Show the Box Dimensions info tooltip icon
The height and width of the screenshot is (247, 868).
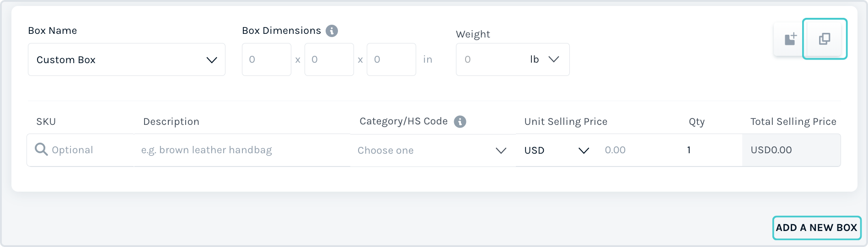pos(332,31)
